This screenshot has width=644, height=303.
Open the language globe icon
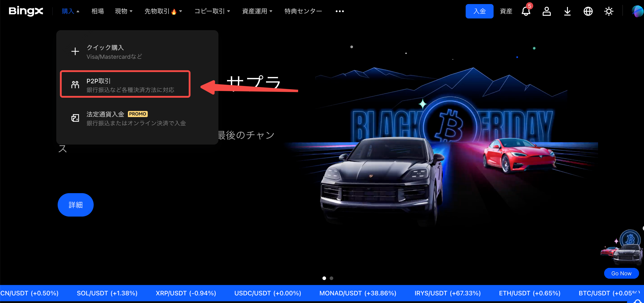point(588,11)
